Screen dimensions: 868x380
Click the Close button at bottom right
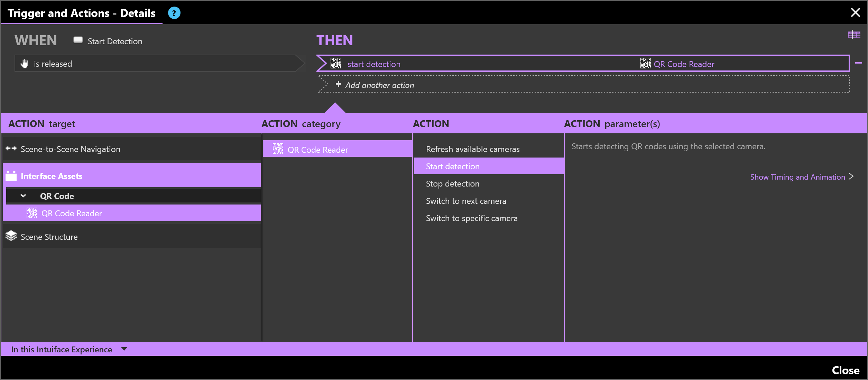[846, 370]
